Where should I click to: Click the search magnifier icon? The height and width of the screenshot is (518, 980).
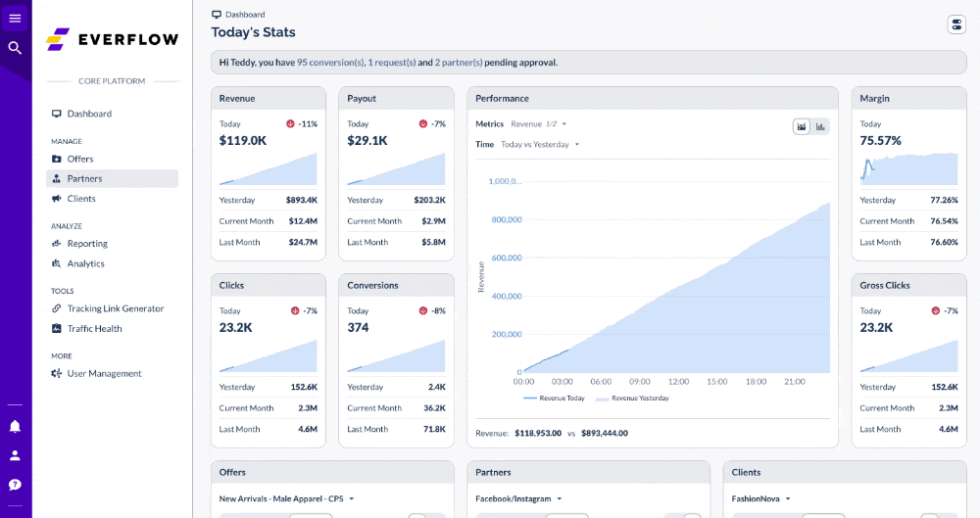(x=15, y=47)
